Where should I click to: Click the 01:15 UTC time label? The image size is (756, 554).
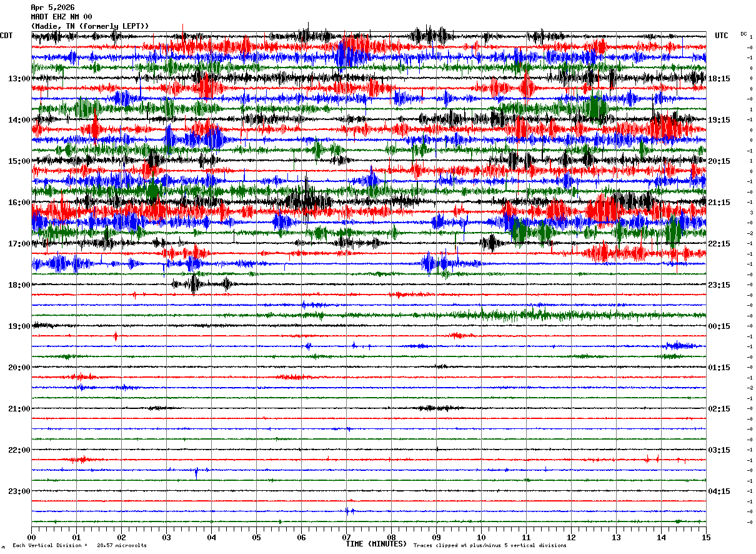(719, 368)
